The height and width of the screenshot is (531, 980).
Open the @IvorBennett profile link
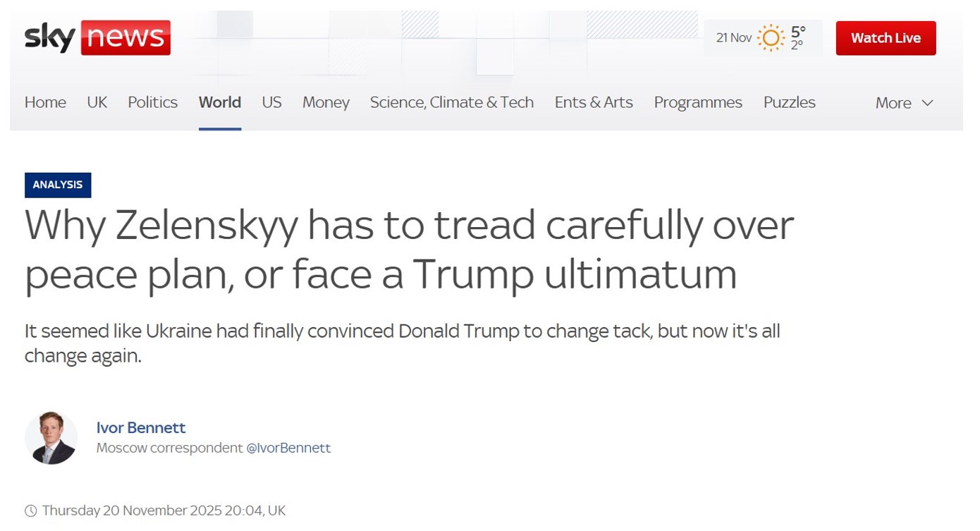pyautogui.click(x=288, y=448)
